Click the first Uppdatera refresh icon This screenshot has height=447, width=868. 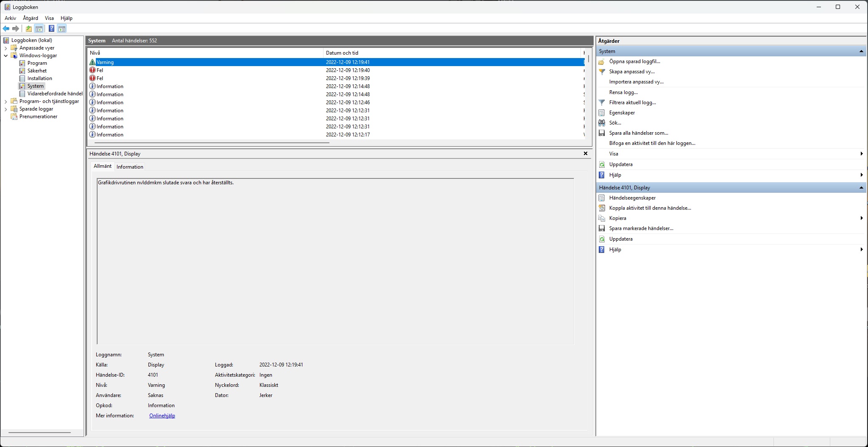[x=602, y=164]
